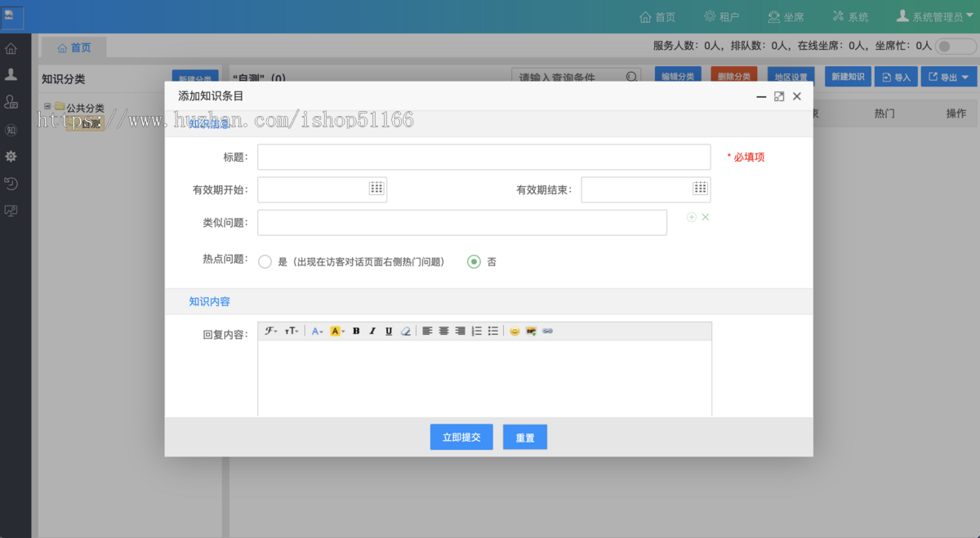The height and width of the screenshot is (538, 980).
Task: Open 租户 in the top navigation
Action: (x=722, y=16)
